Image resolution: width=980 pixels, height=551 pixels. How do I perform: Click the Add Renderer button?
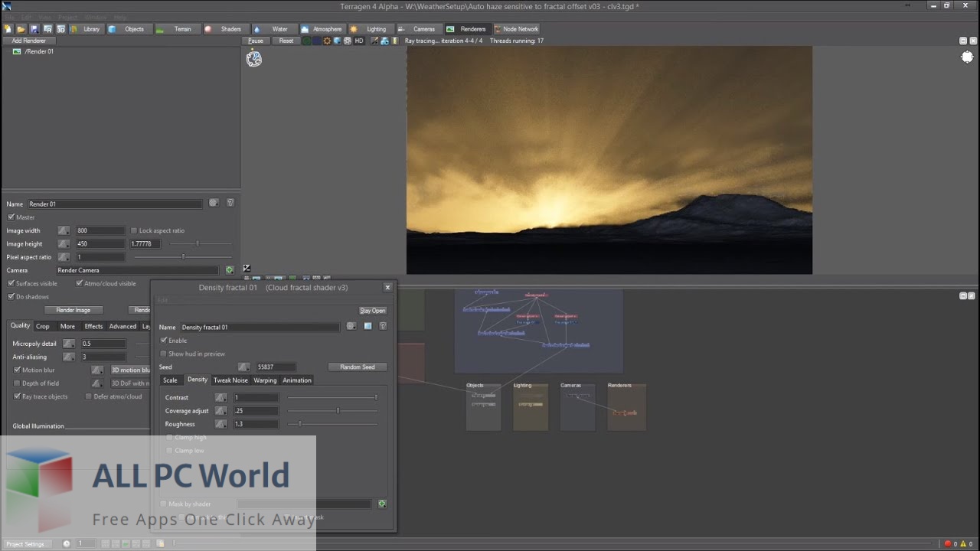click(x=28, y=41)
